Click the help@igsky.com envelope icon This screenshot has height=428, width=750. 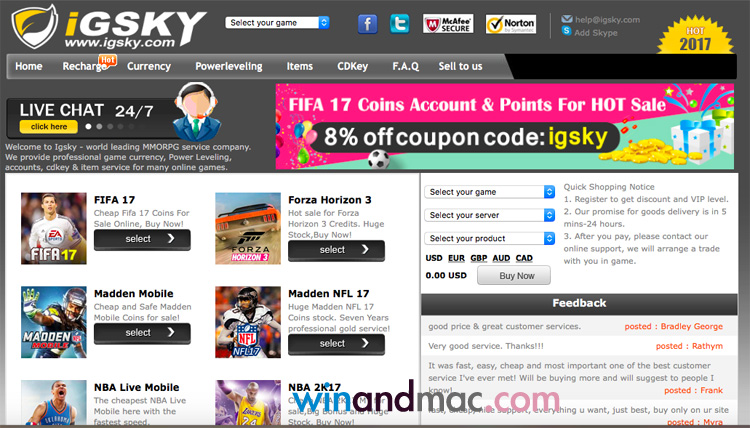pyautogui.click(x=567, y=19)
